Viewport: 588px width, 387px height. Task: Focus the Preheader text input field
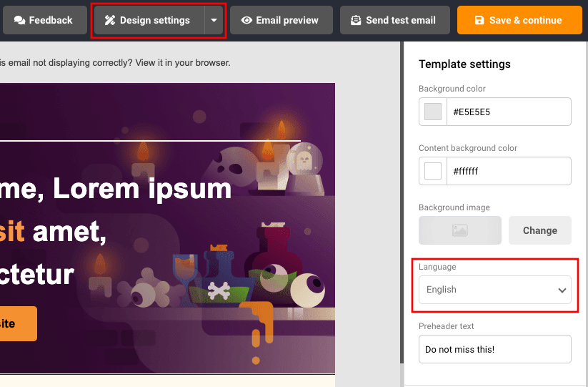pyautogui.click(x=494, y=349)
